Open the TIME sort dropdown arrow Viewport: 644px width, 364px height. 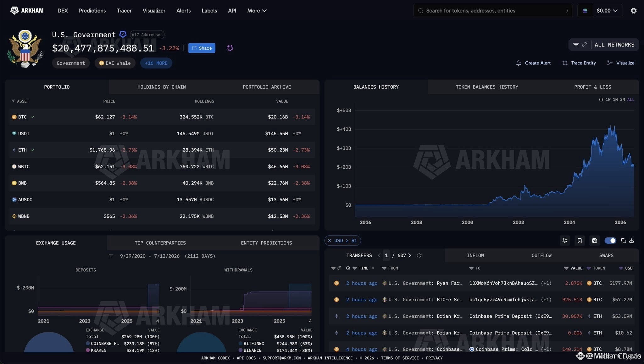[373, 268]
